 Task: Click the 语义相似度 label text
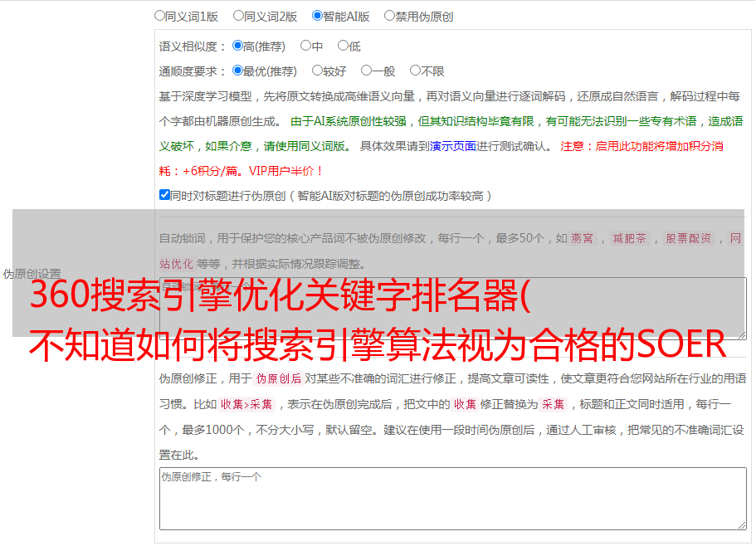click(193, 46)
